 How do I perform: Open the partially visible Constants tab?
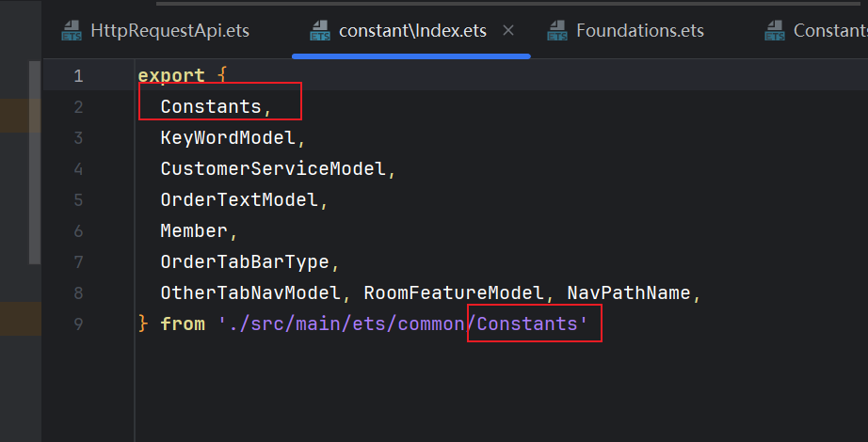click(828, 31)
